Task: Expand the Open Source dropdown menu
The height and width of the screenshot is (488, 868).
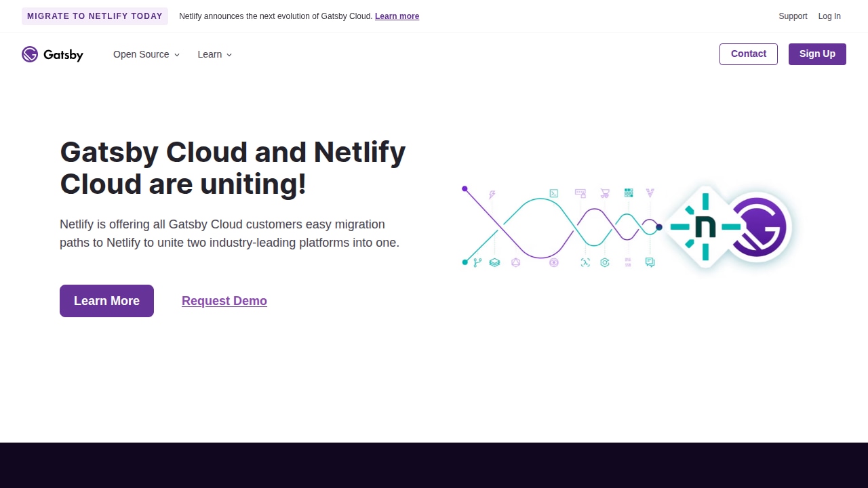Action: tap(146, 54)
